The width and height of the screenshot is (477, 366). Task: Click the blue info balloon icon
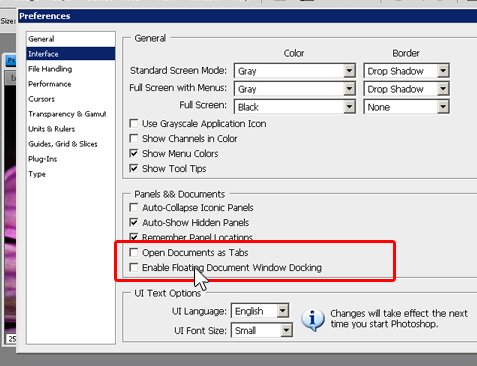[312, 319]
